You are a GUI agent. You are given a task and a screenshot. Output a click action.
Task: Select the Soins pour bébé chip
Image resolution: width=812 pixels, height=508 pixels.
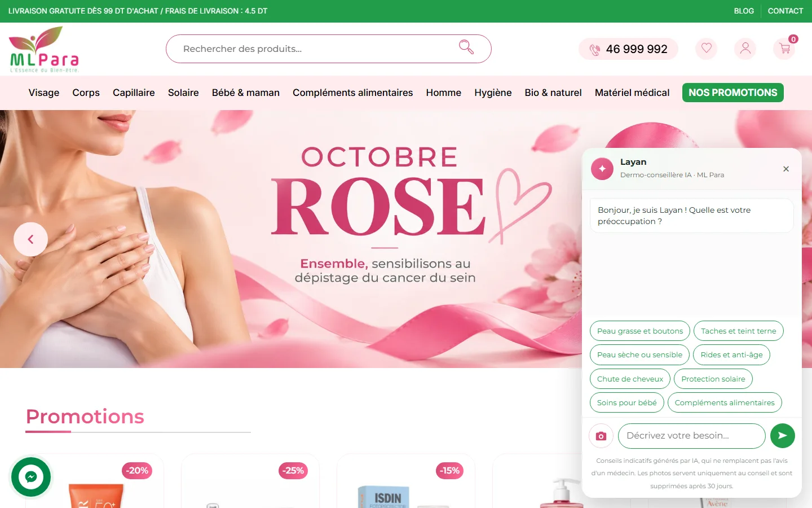[x=627, y=402]
